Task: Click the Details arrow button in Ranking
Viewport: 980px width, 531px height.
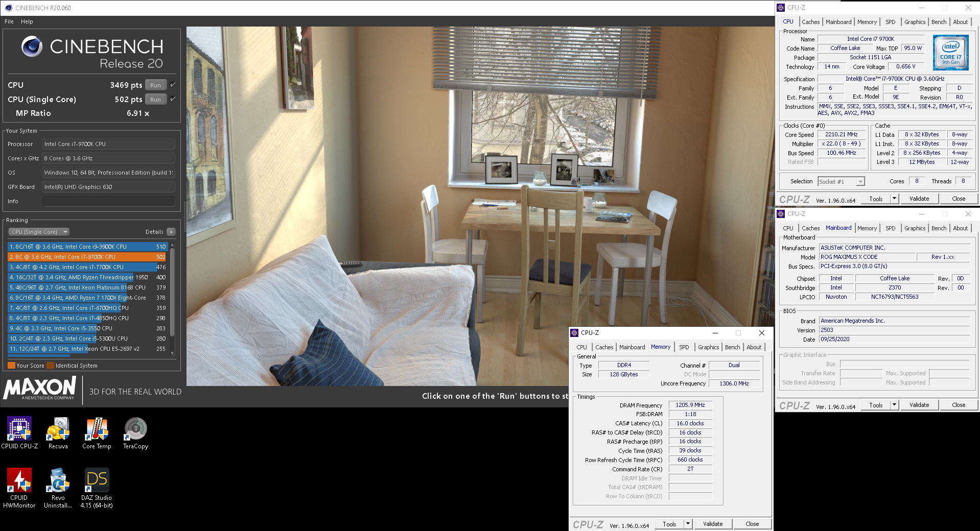Action: tap(171, 232)
